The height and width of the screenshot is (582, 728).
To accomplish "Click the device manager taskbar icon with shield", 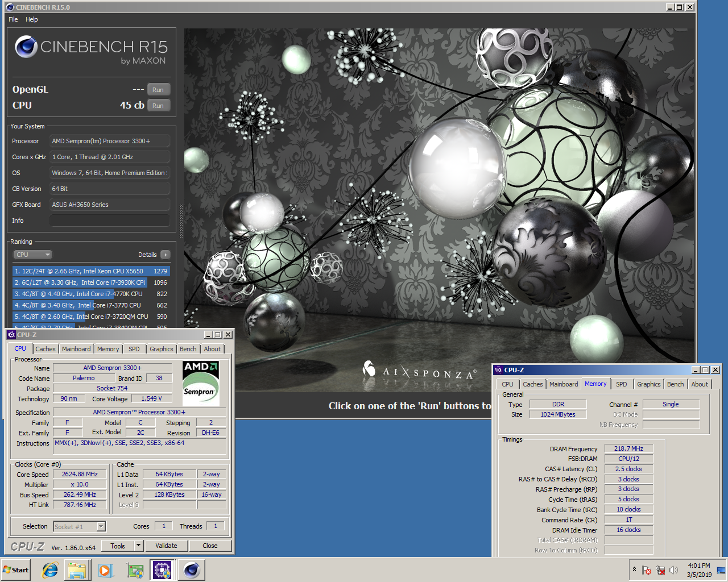I will tap(135, 570).
